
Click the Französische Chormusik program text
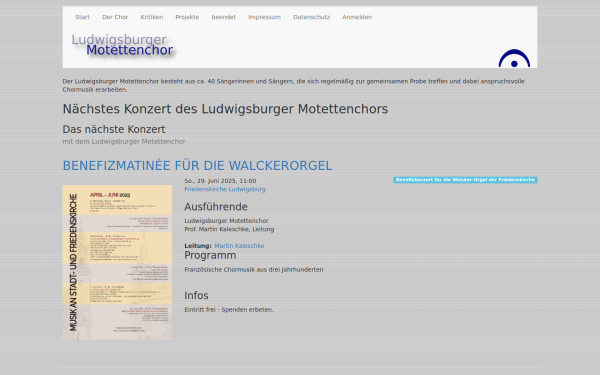[x=254, y=270]
